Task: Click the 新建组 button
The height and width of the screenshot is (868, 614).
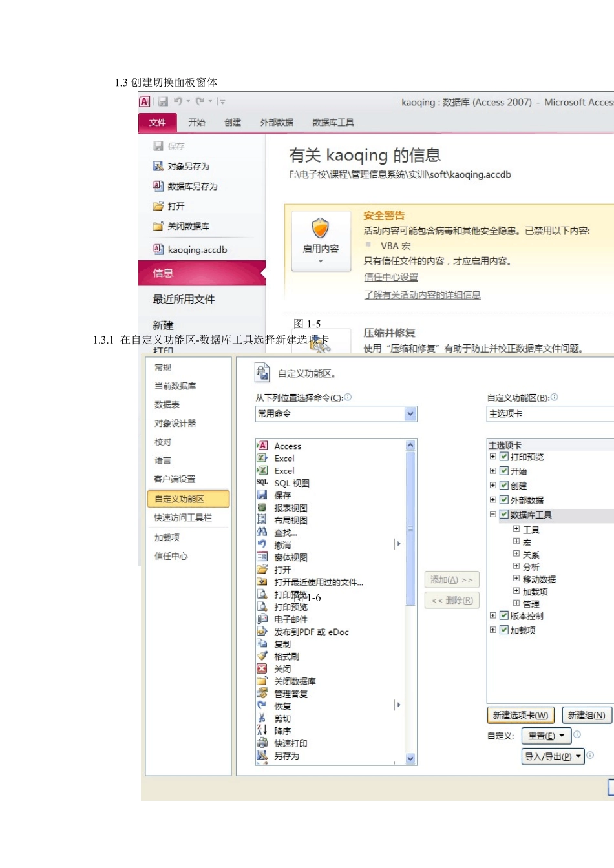Action: click(x=586, y=715)
